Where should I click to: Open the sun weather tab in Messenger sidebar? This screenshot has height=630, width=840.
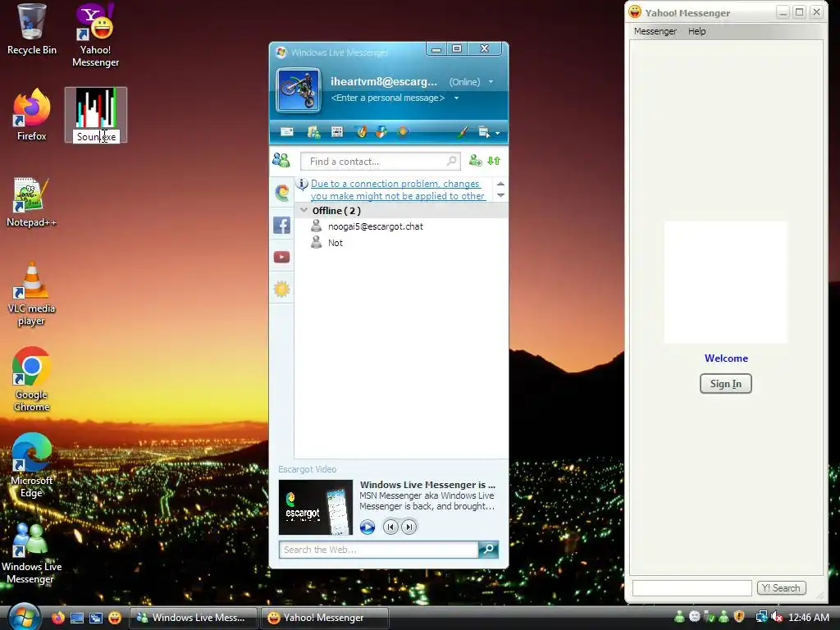[x=282, y=290]
